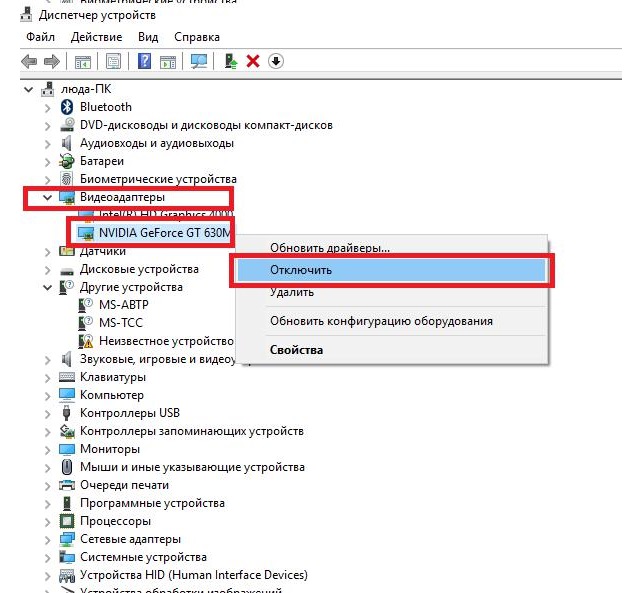Click the HID devices icon

pos(67,575)
